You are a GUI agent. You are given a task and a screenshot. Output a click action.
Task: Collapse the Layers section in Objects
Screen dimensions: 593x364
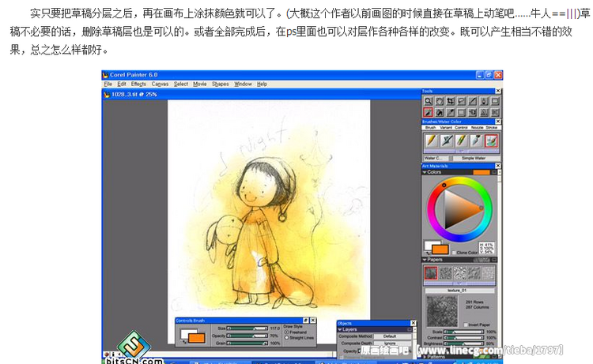click(x=340, y=329)
